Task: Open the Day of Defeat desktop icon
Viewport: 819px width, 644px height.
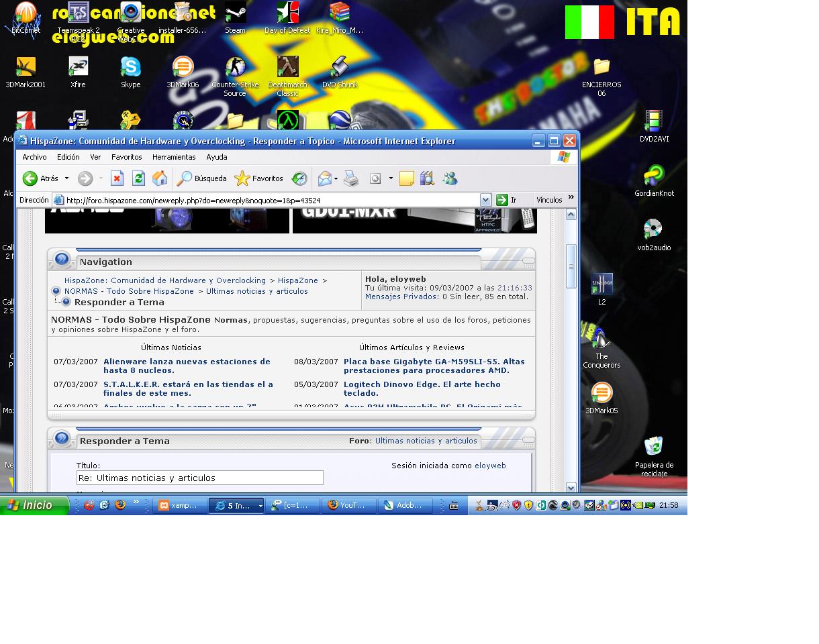Action: pos(287,18)
